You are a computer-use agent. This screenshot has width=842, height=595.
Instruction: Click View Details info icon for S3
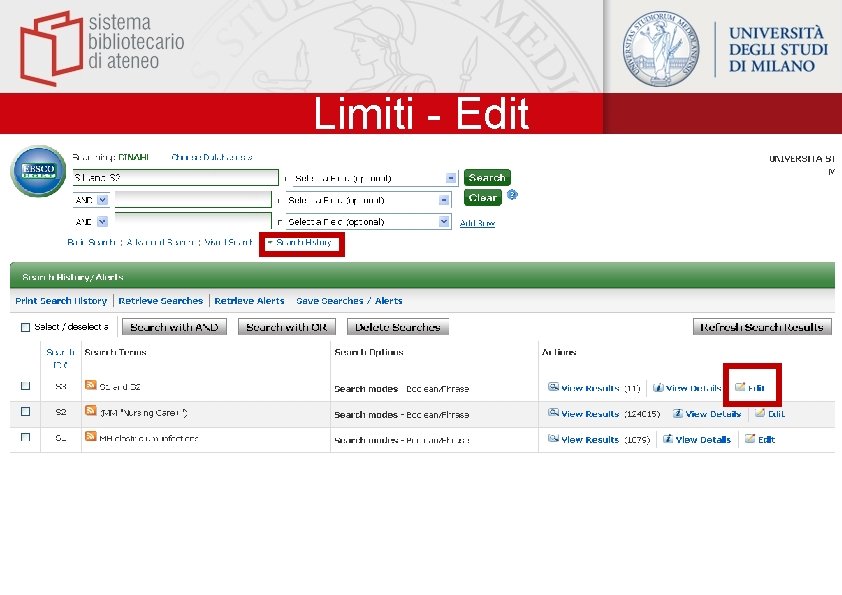pos(658,387)
